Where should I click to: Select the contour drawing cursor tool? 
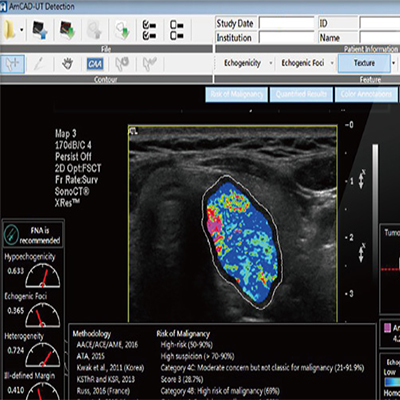coord(12,64)
